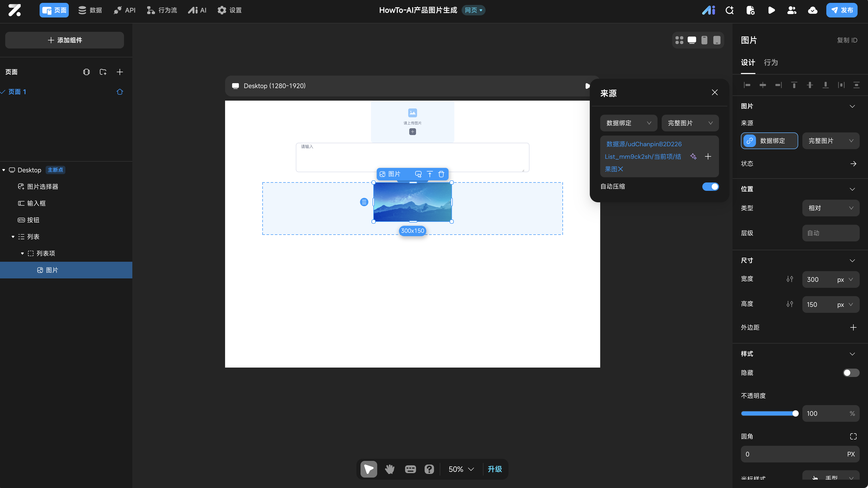Collapse the 列表 tree item

coord(13,237)
